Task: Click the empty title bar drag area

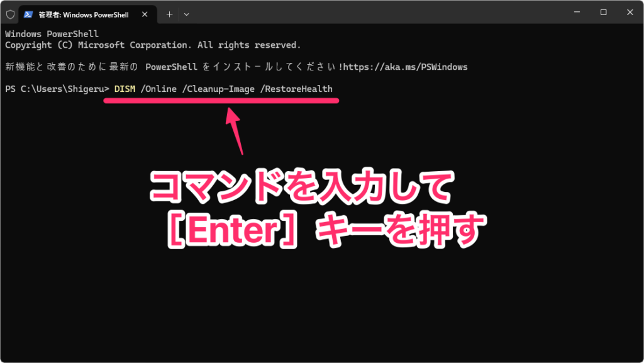Action: tap(377, 13)
